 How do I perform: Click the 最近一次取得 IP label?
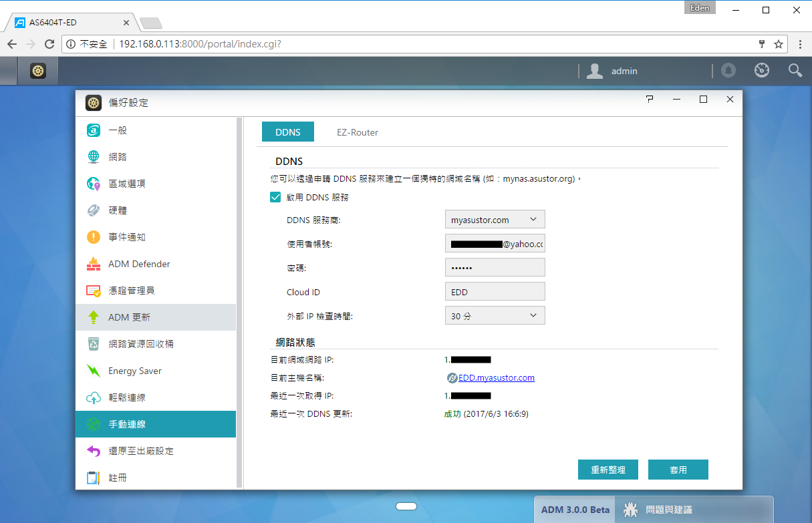pyautogui.click(x=301, y=396)
